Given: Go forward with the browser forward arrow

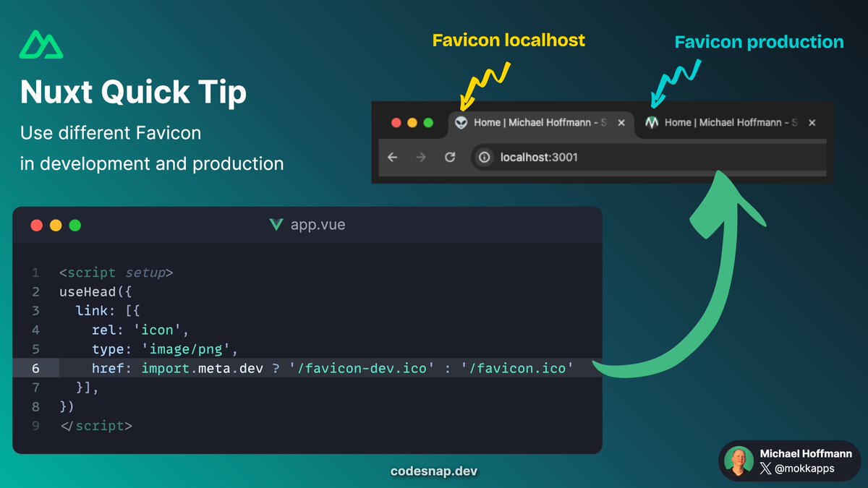Looking at the screenshot, I should coord(421,157).
